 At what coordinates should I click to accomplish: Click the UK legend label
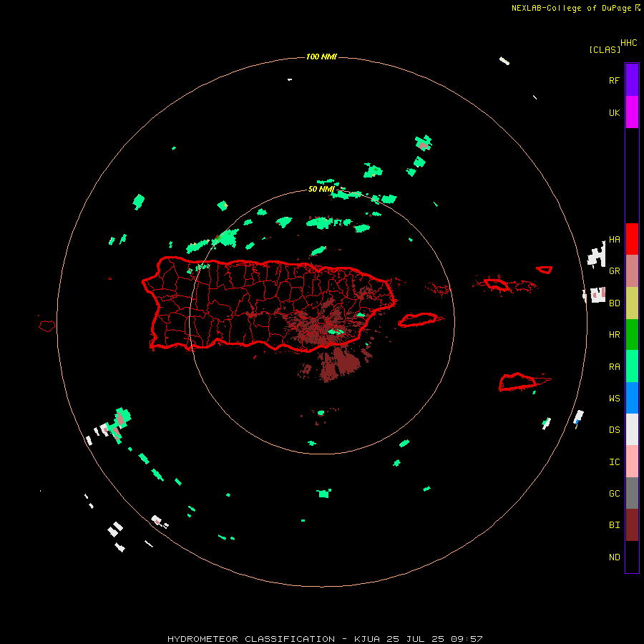tap(614, 112)
